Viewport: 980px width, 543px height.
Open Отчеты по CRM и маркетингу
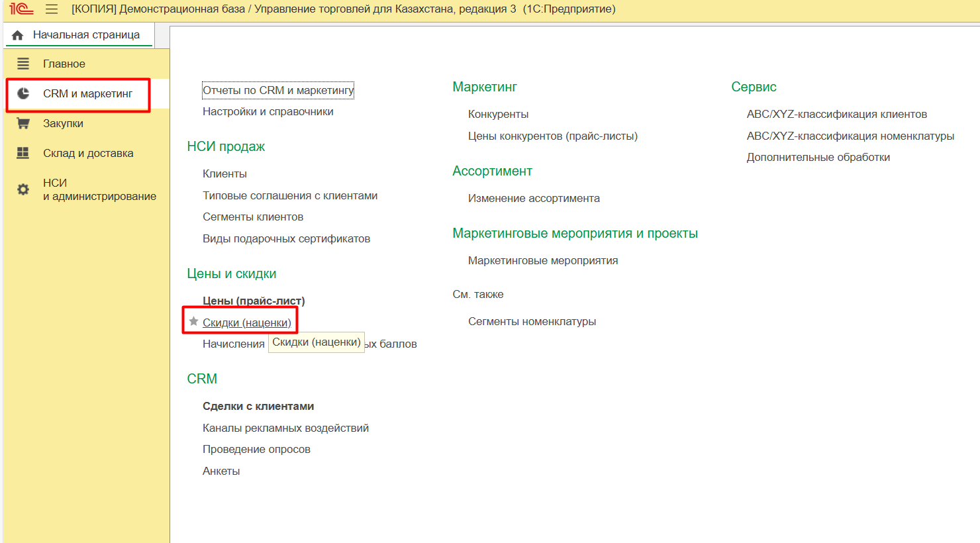point(278,90)
